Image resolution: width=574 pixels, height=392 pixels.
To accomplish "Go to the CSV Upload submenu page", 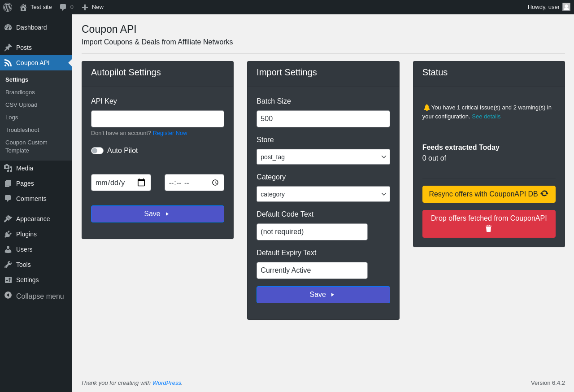I will pyautogui.click(x=21, y=105).
